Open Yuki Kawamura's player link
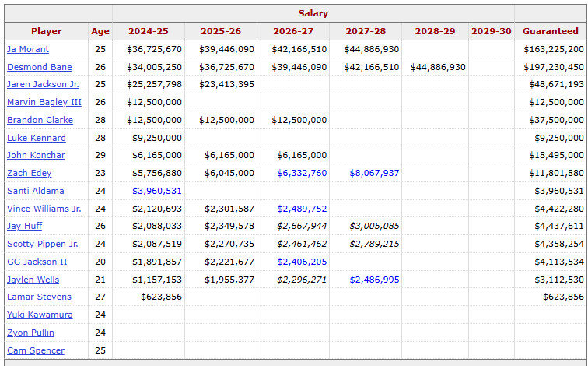 40,315
